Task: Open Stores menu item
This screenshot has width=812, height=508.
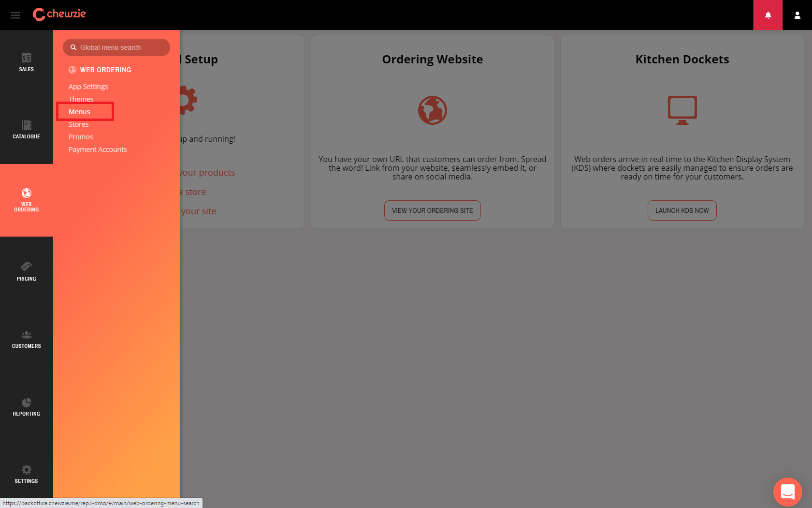Action: pyautogui.click(x=79, y=124)
